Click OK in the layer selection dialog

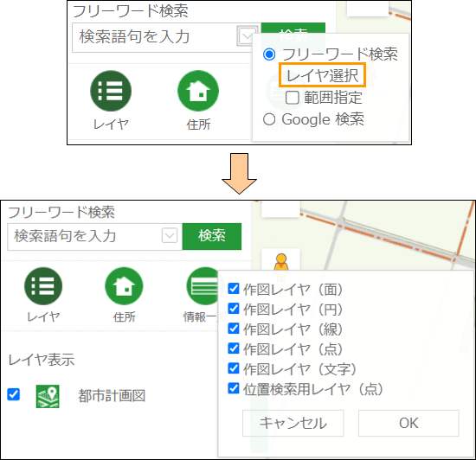pyautogui.click(x=408, y=424)
